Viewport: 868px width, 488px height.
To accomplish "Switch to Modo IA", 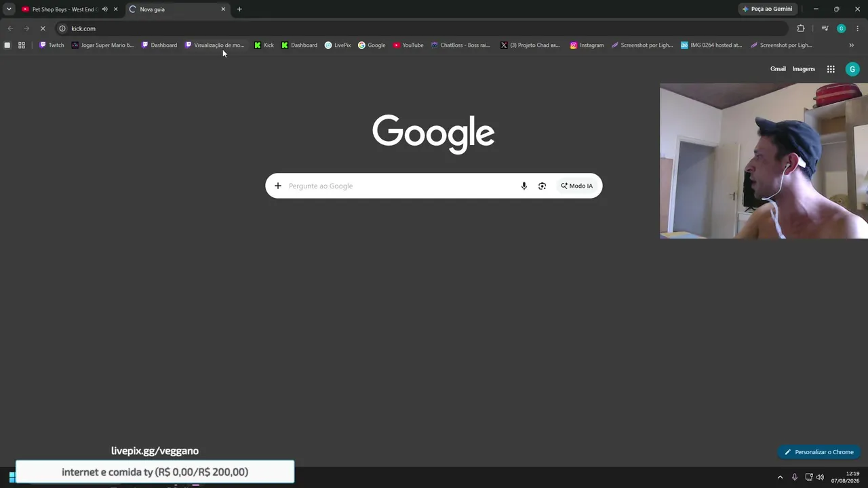I will coord(576,186).
